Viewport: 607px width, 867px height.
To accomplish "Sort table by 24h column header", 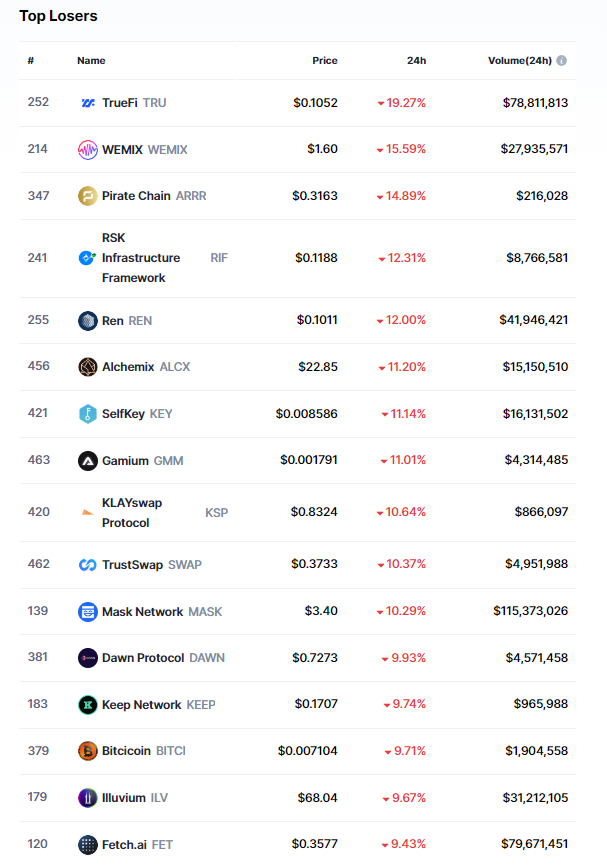I will [x=416, y=61].
